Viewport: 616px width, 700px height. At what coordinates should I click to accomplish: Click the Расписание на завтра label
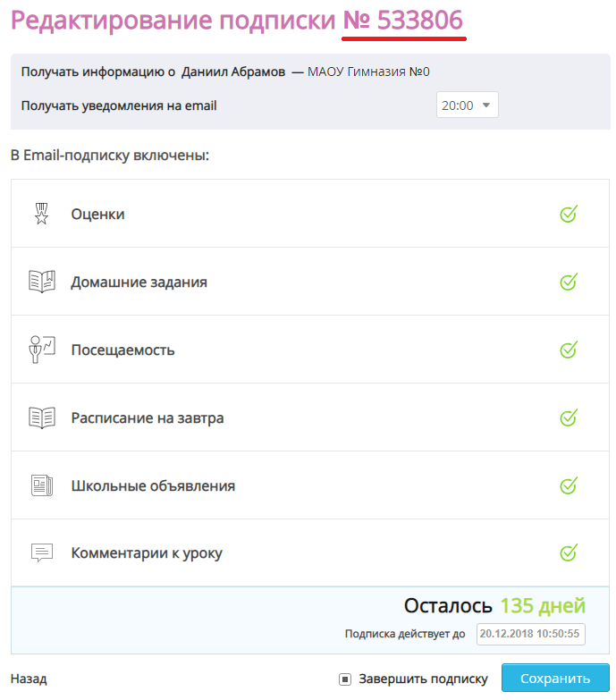click(148, 418)
